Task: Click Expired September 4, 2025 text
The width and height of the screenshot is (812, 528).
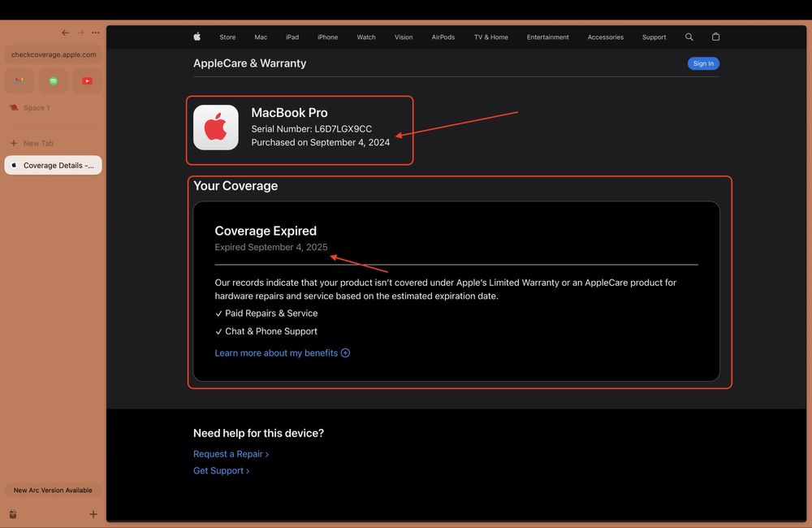Action: 271,247
